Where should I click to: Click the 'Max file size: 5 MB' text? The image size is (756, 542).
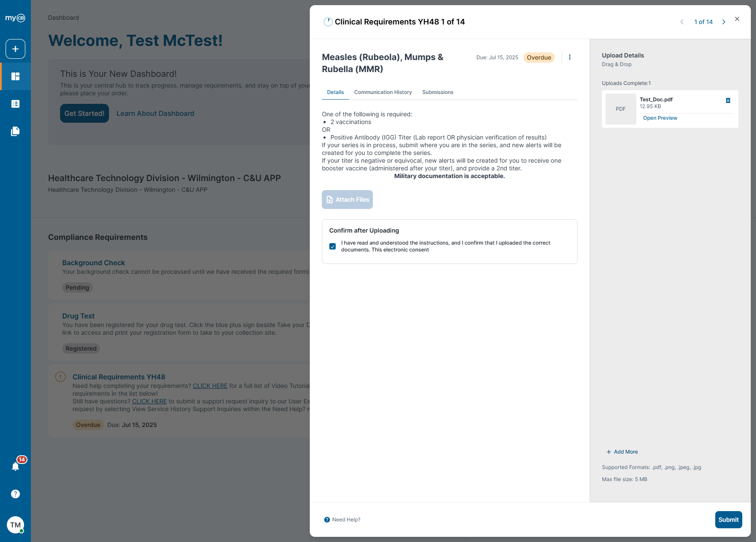tap(624, 479)
